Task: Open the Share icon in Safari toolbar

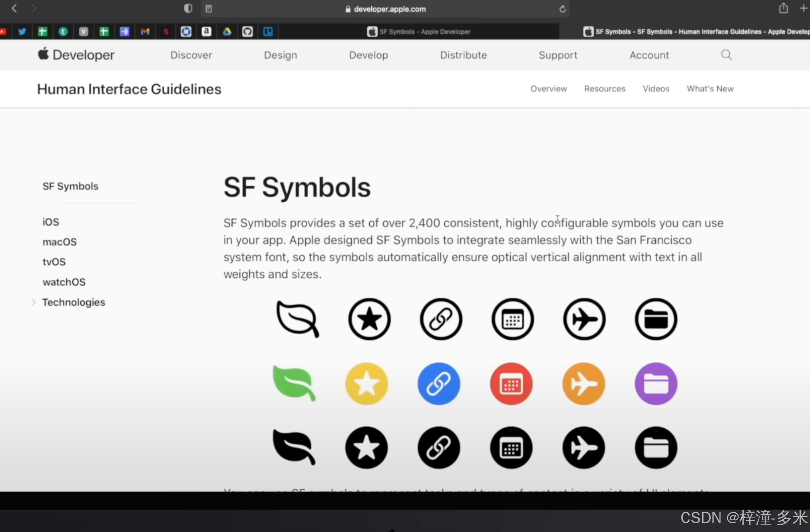Action: tap(783, 8)
